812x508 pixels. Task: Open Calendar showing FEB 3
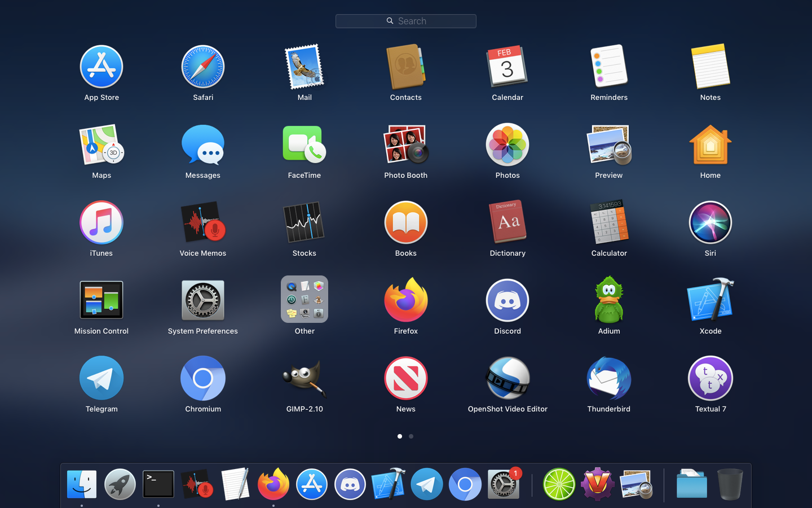tap(507, 67)
